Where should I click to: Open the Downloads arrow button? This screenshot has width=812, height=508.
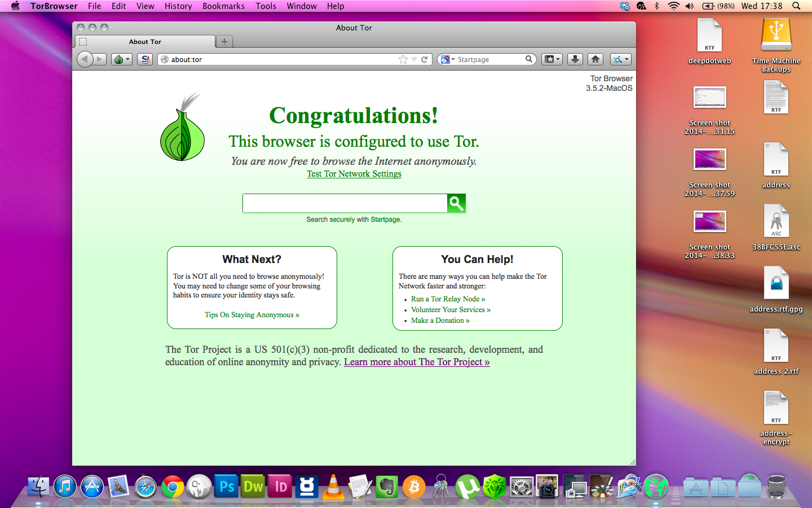tap(575, 59)
